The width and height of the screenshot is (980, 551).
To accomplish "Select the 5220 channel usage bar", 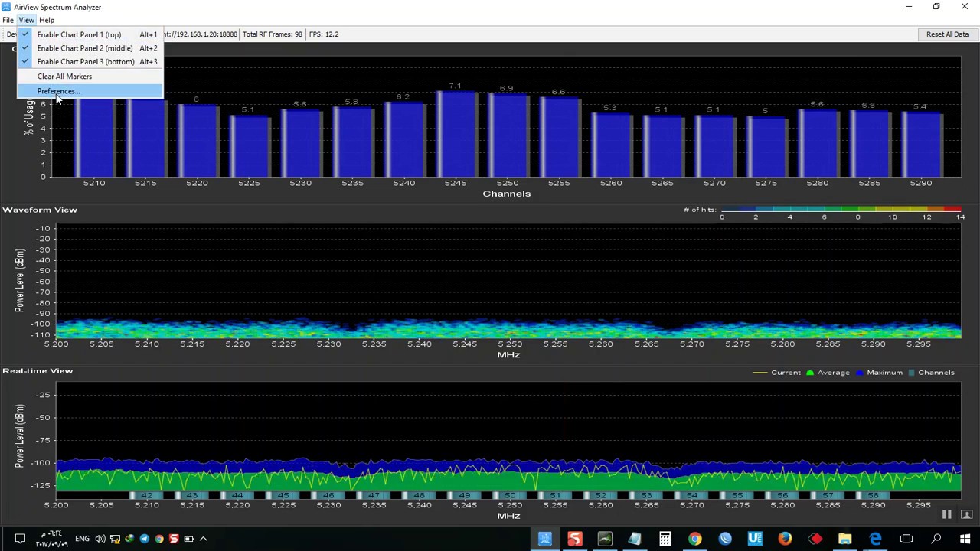I will (197, 141).
